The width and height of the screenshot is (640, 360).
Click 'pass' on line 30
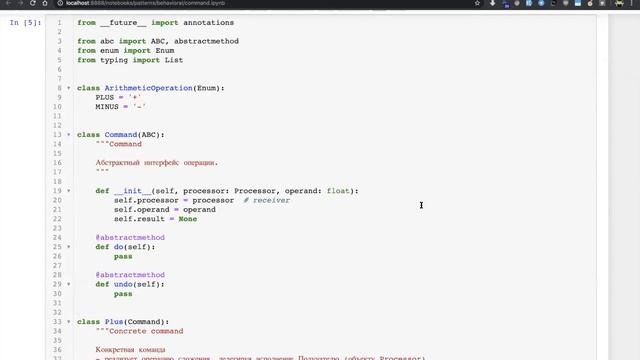point(123,294)
